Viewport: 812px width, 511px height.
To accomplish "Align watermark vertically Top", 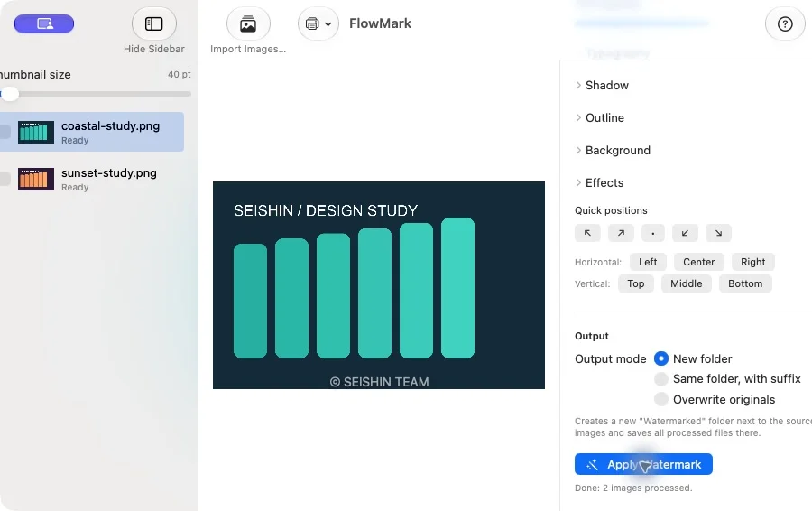I will 635,284.
